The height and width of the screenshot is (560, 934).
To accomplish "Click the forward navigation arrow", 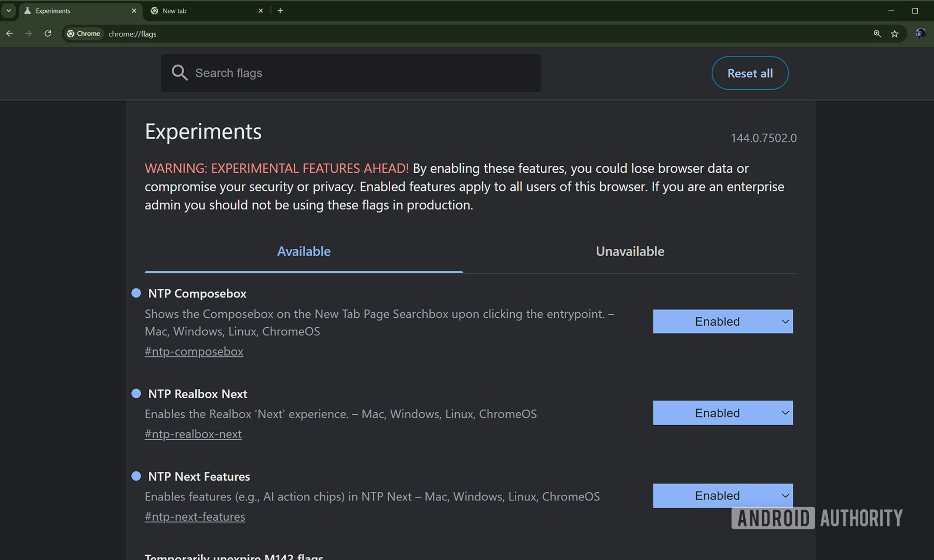I will coord(29,33).
